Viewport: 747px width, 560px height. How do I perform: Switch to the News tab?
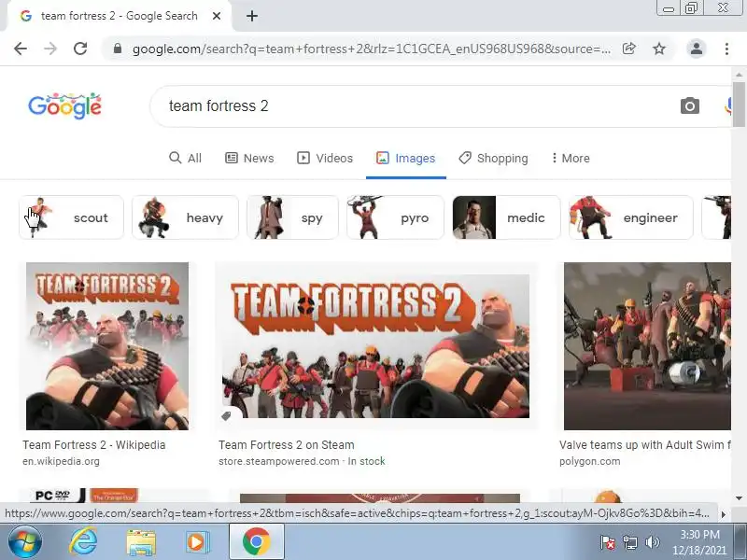[x=249, y=158]
